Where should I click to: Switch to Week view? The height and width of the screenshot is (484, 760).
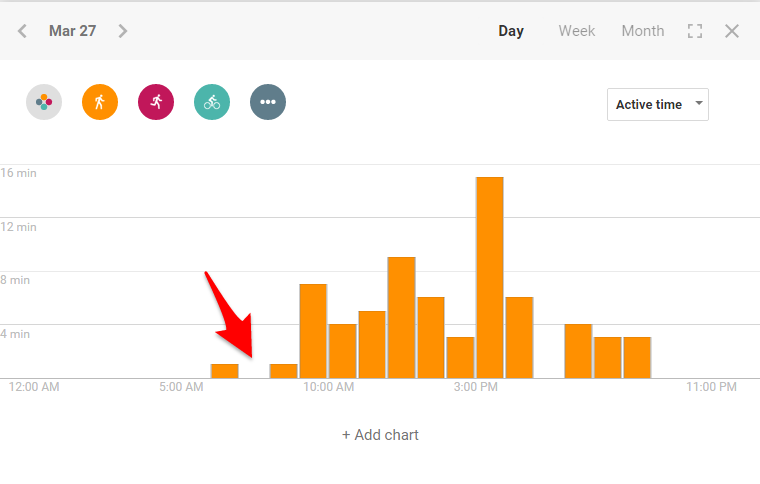coord(577,31)
